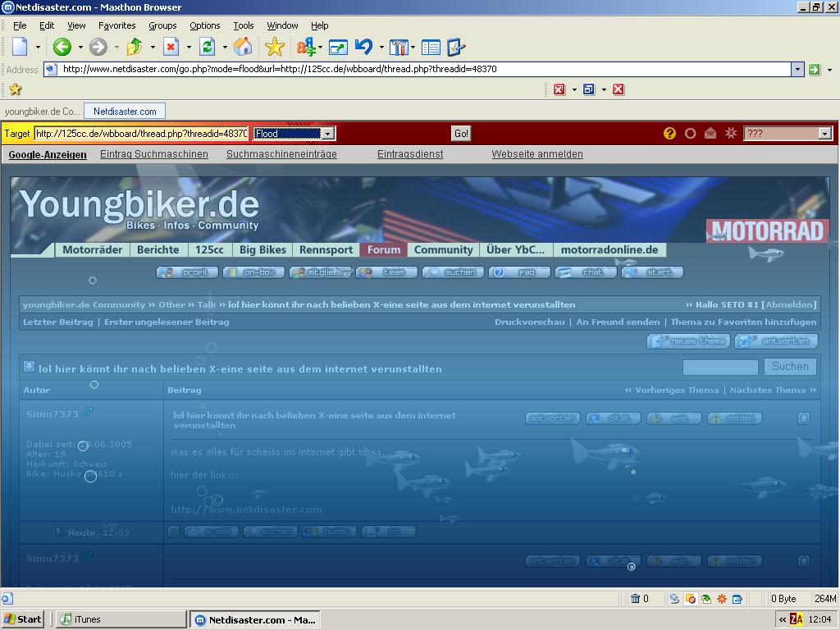This screenshot has width=840, height=630.
Task: Click the red X close-all icon
Action: click(x=619, y=89)
